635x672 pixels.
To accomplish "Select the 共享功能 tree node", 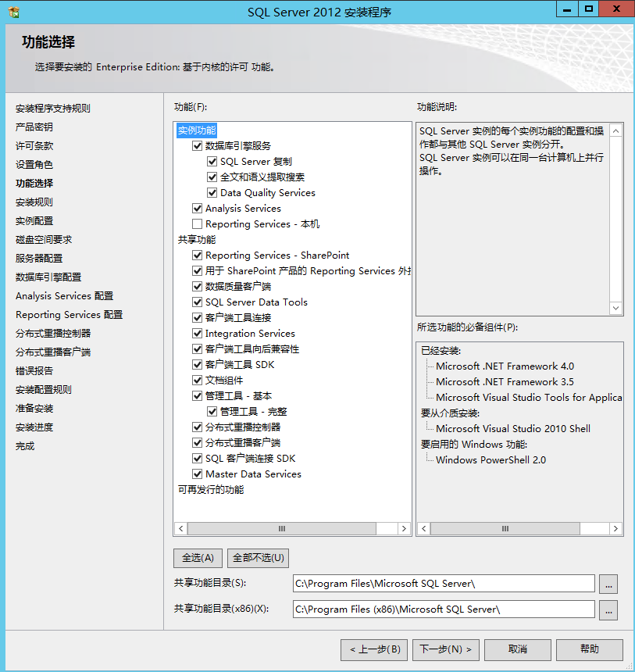I will 197,240.
